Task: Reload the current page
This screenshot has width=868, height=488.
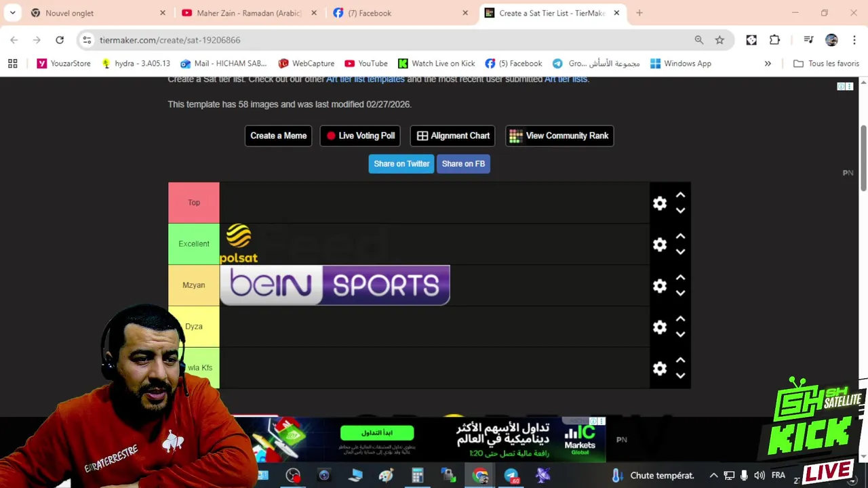Action: [x=60, y=40]
